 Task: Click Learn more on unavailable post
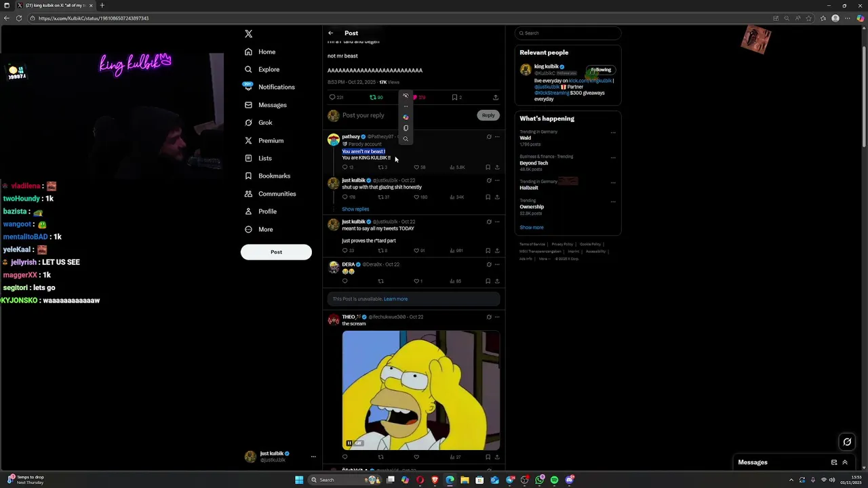(x=395, y=299)
